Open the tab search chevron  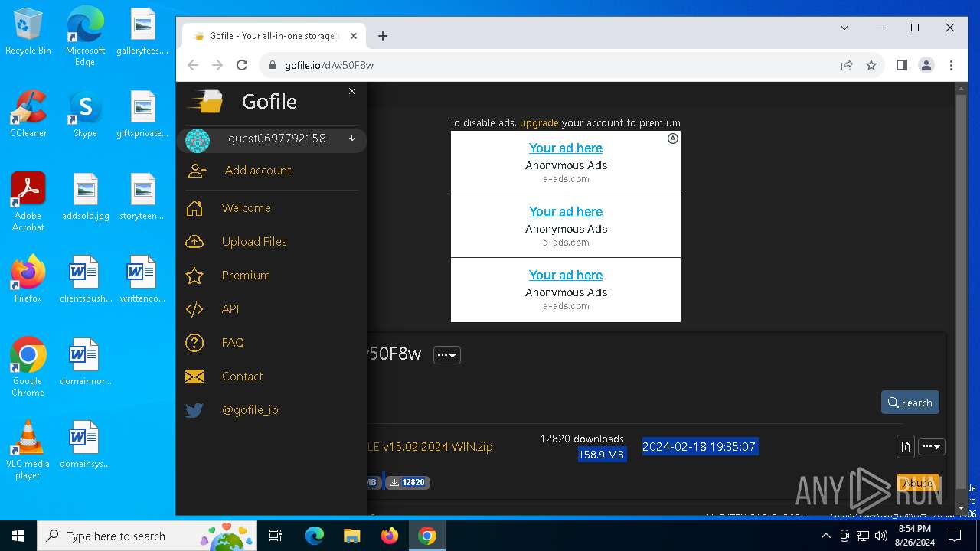(x=844, y=28)
